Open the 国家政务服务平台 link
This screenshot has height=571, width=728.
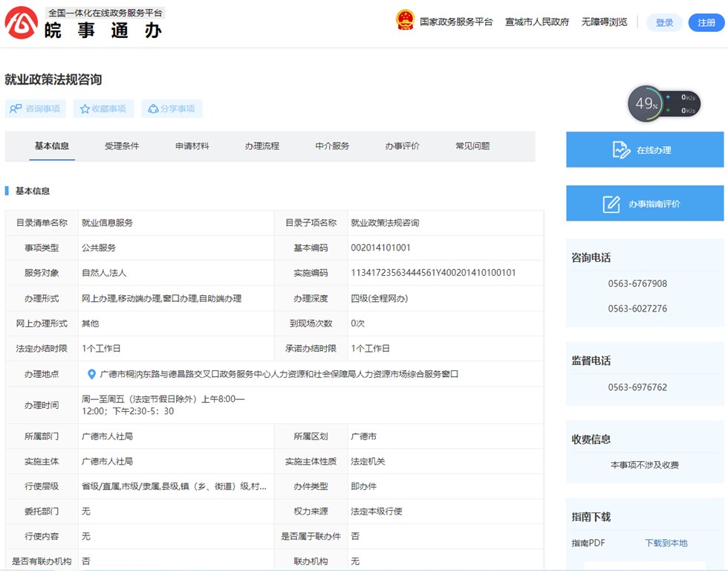pos(456,22)
